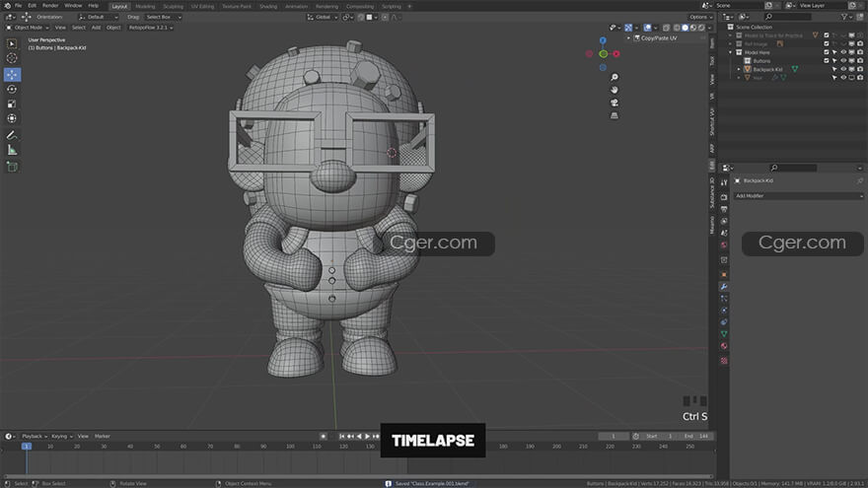This screenshot has width=868, height=488.
Task: Click the hand pan view icon
Action: click(615, 90)
